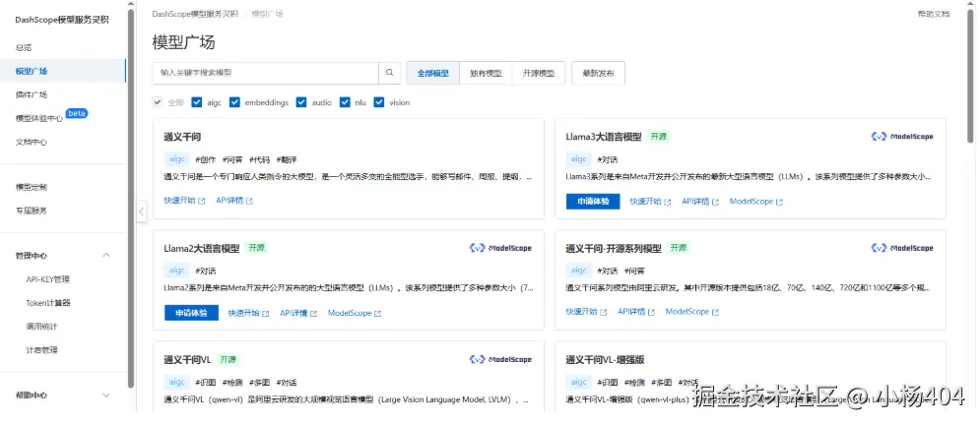Viewport: 980px width, 425px height.
Task: Open API详情 link on Llama2 card
Action: click(x=298, y=313)
